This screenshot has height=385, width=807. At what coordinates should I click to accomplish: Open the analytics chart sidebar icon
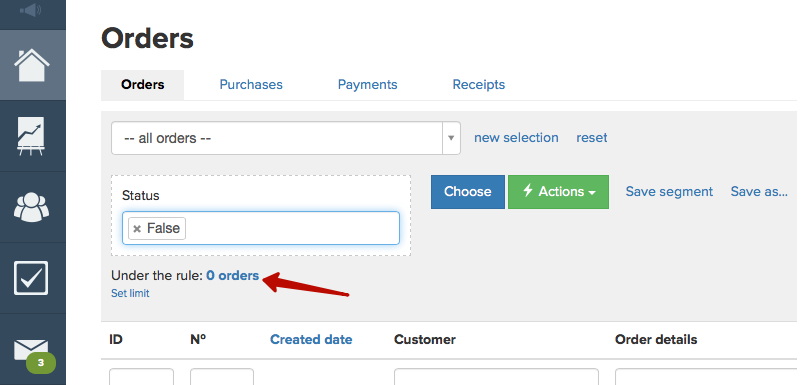click(x=32, y=136)
